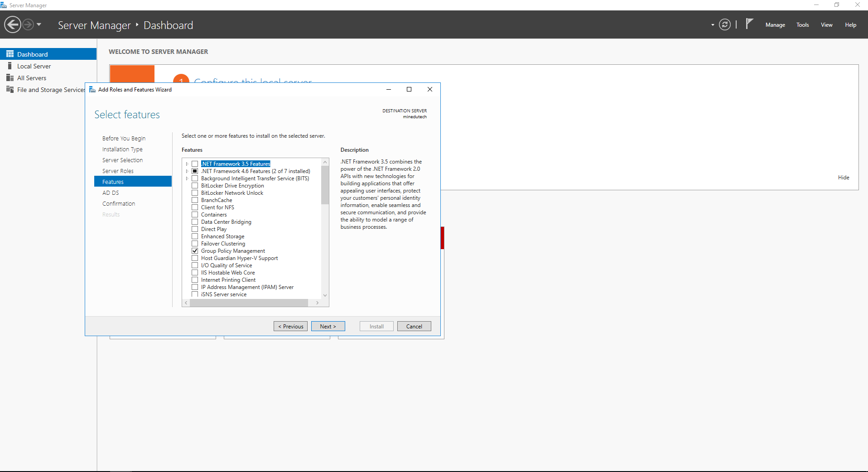Expand Background Intelligent Transfer Service node
The width and height of the screenshot is (868, 472).
click(x=187, y=178)
